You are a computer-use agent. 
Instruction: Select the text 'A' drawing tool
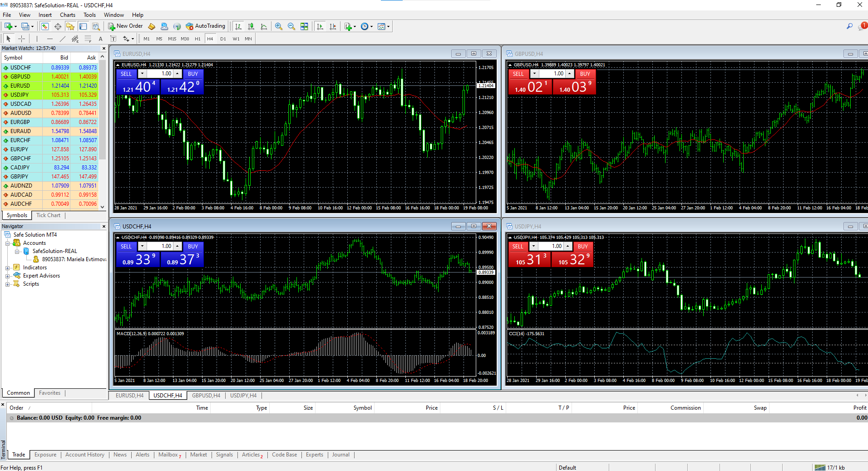101,39
